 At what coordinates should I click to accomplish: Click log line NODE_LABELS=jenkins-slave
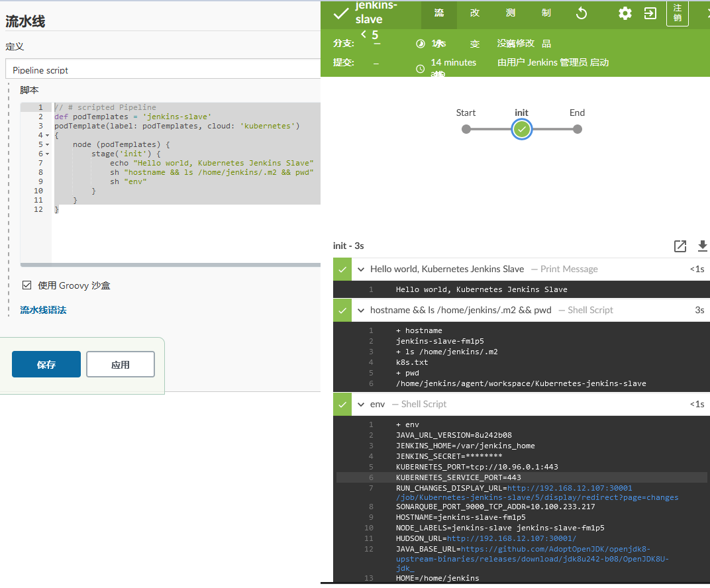click(500, 528)
